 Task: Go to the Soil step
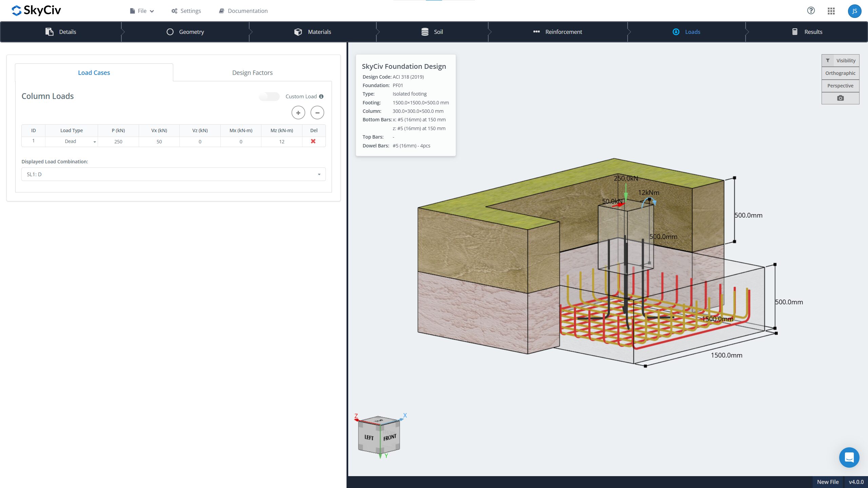coord(432,32)
